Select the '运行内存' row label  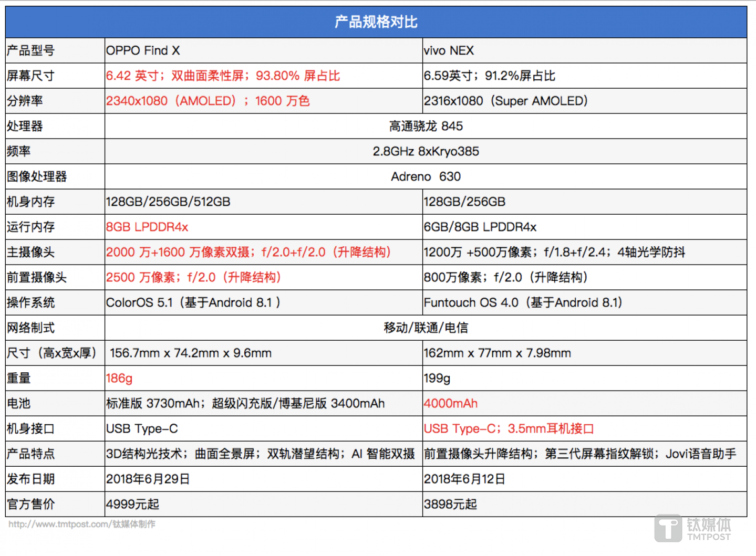click(x=30, y=227)
